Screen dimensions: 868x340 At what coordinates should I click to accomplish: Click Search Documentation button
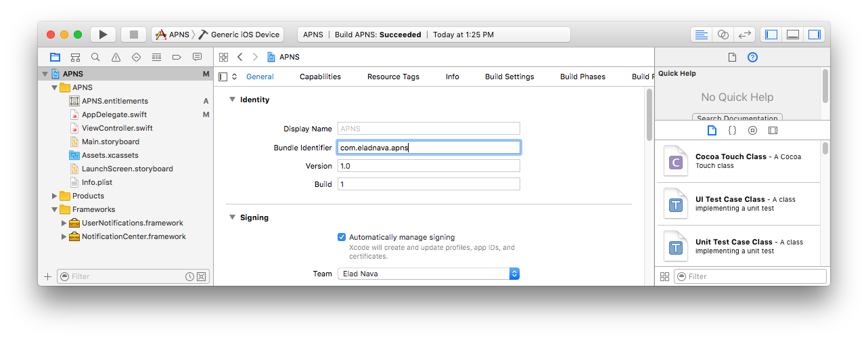pyautogui.click(x=737, y=118)
